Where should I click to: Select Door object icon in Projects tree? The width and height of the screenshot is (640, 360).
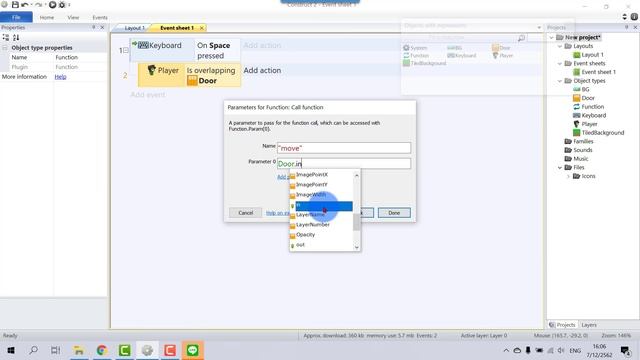[x=576, y=98]
